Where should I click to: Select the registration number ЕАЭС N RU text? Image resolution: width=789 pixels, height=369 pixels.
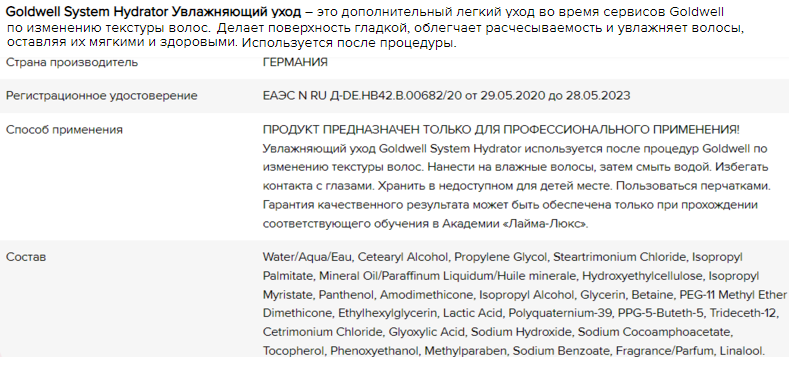click(x=446, y=96)
